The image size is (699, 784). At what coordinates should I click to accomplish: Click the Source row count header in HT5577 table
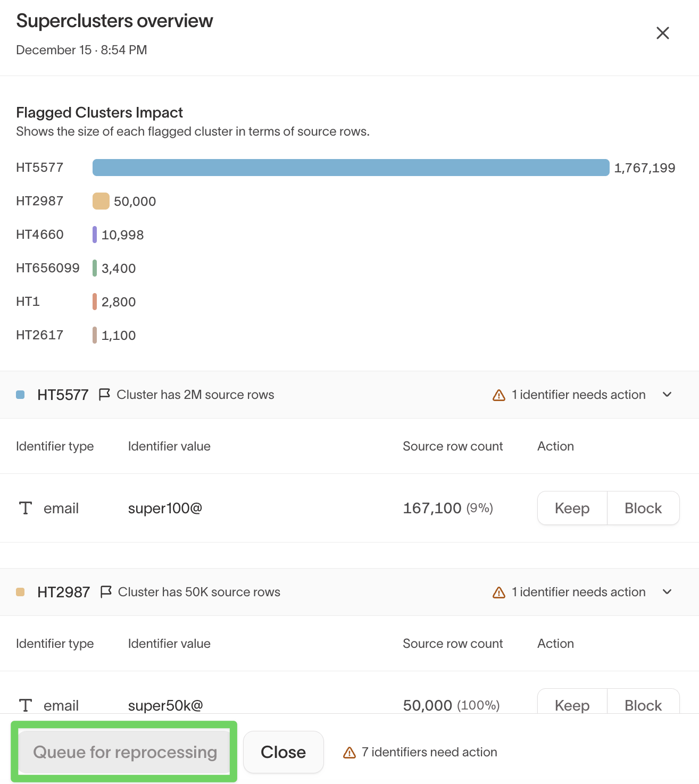pos(452,446)
